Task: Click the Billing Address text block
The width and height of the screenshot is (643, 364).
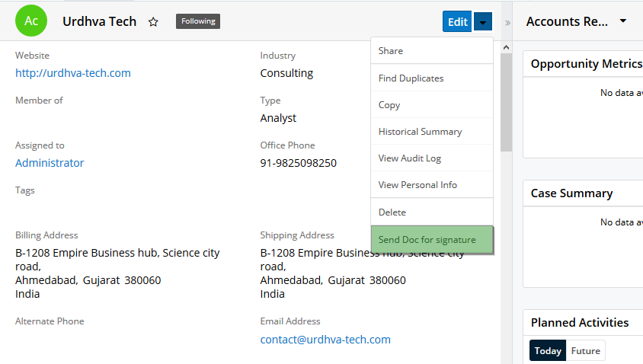Action: 117,273
